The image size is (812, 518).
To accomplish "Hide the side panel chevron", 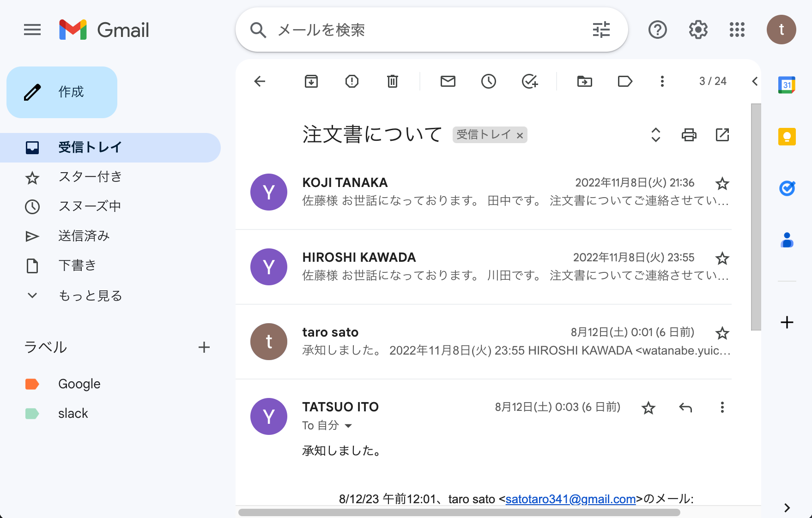I will (787, 508).
